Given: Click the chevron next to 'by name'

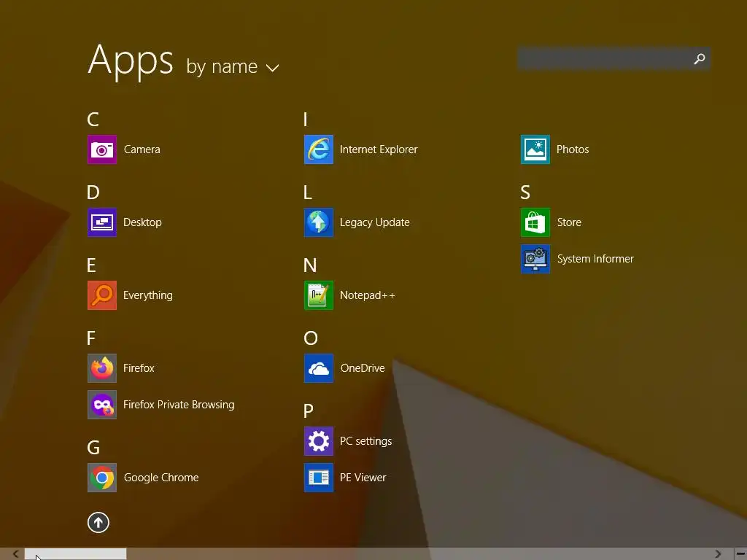Looking at the screenshot, I should pyautogui.click(x=273, y=68).
